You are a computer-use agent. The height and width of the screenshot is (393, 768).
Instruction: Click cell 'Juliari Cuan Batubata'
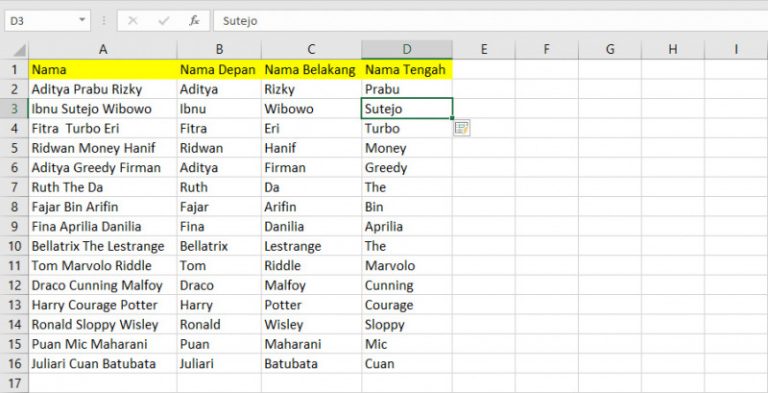click(x=103, y=364)
